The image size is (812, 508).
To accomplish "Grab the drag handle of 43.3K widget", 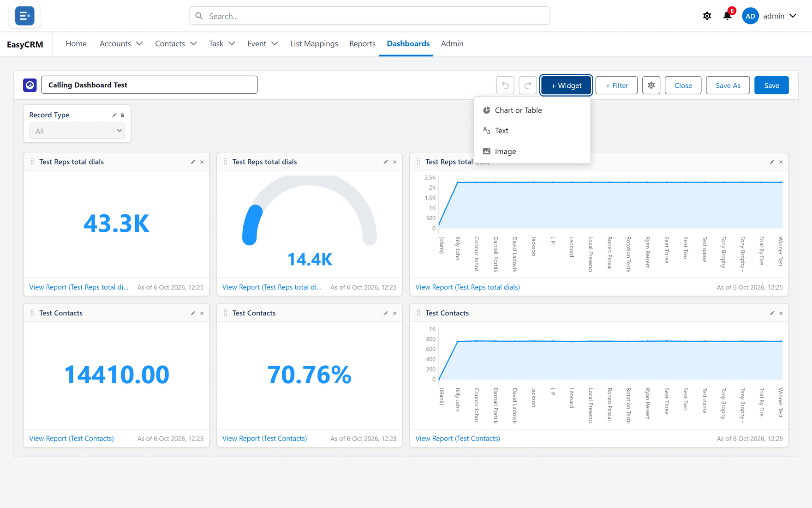I will [x=32, y=162].
